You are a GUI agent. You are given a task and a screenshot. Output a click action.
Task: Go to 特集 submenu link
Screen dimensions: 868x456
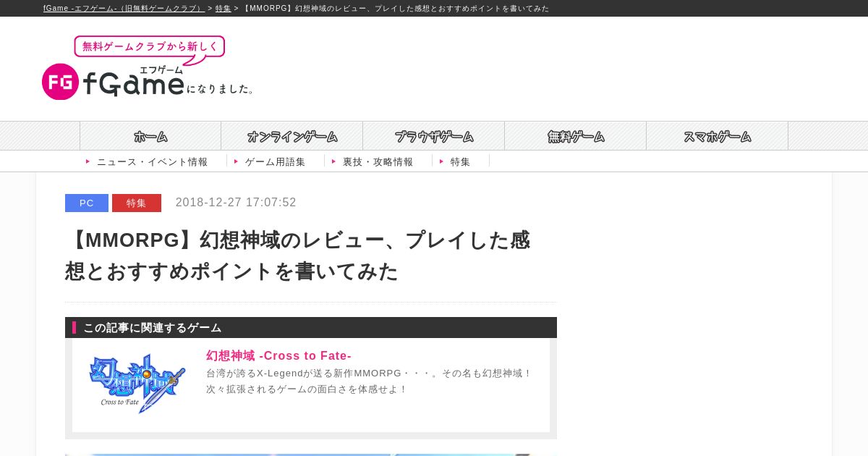click(460, 161)
